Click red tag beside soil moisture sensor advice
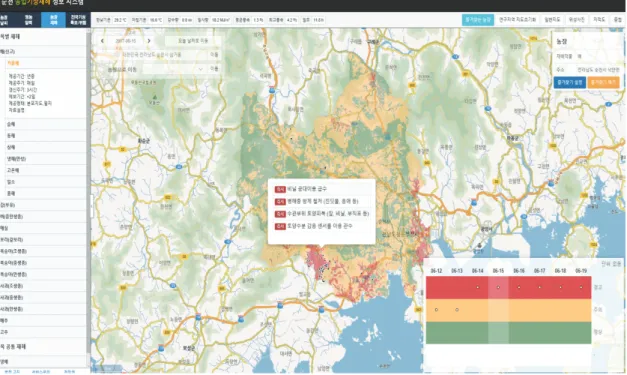Screen dimensions: 627x375 pyautogui.click(x=280, y=226)
